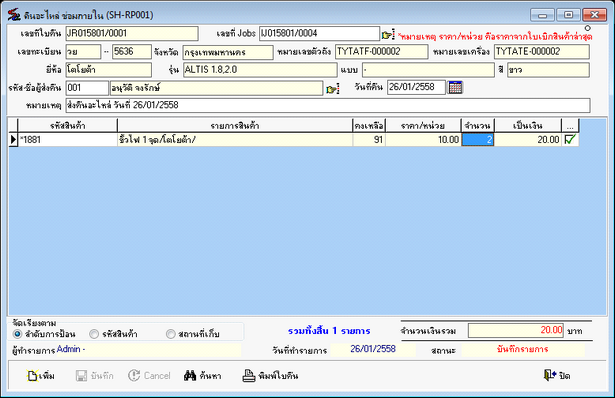Click the ค้นหา binoculars search button
The height and width of the screenshot is (398, 615).
coord(203,376)
